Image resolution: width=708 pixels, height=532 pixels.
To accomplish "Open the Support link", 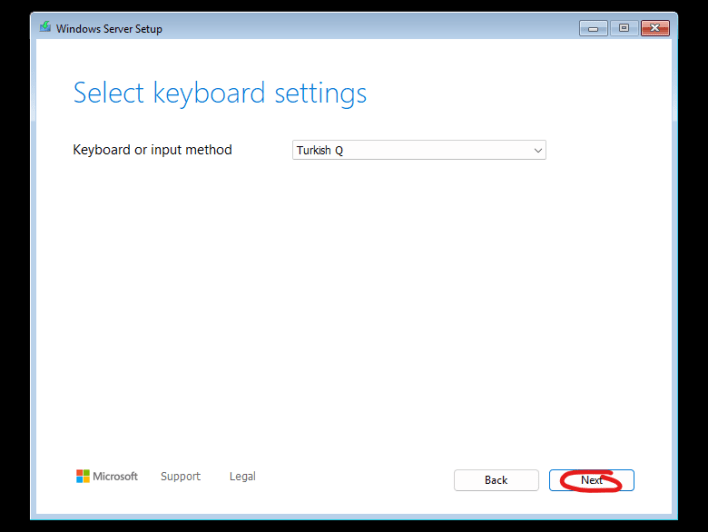I will click(180, 476).
